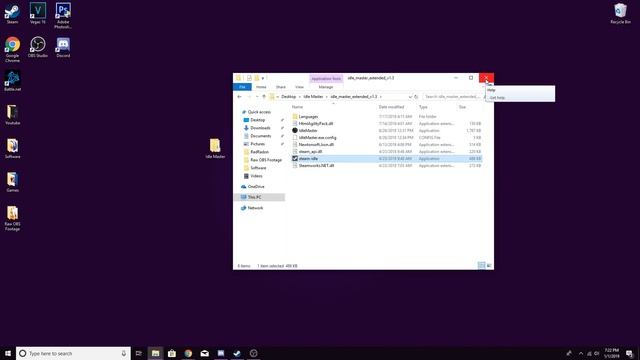Viewport: 640px width, 360px height.
Task: Open the Action Center notifications icon
Action: 629,353
